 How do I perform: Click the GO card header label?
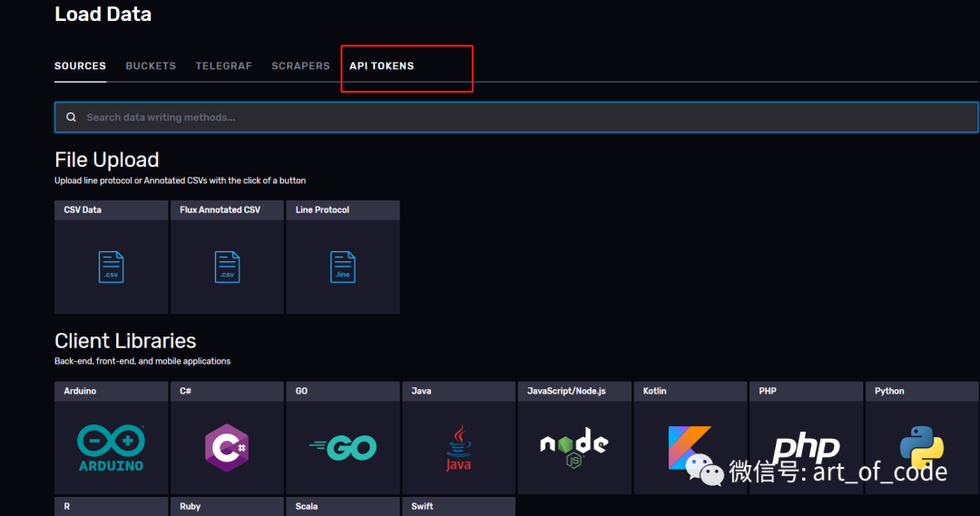point(301,391)
